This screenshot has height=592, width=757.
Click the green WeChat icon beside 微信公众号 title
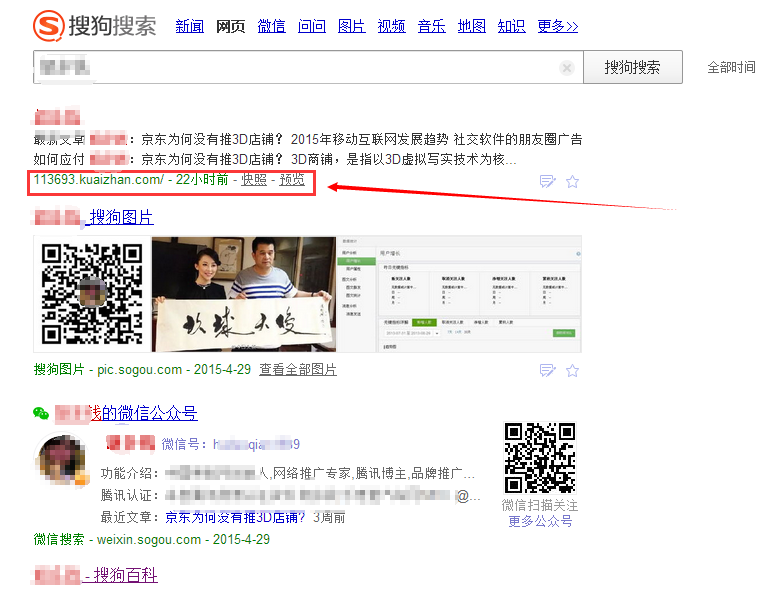41,413
